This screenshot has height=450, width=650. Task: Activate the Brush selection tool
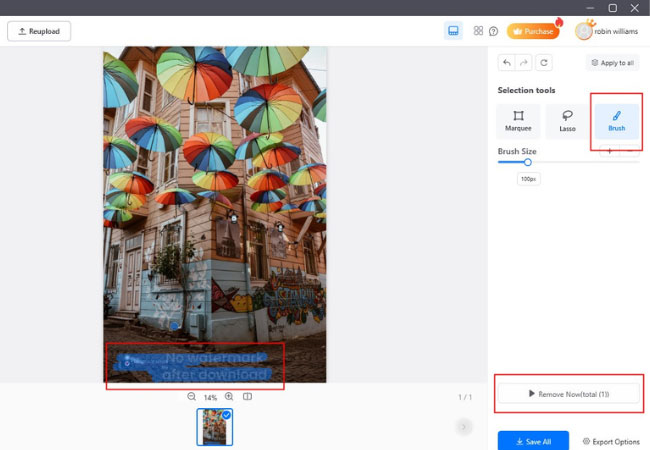(x=616, y=121)
